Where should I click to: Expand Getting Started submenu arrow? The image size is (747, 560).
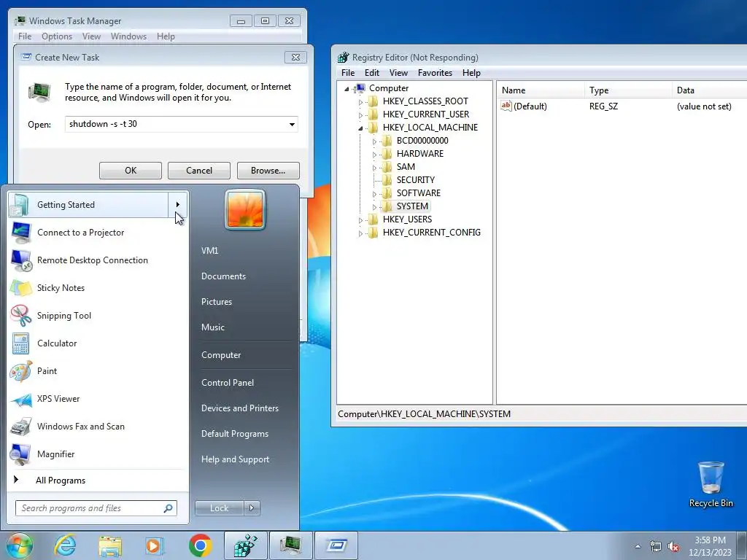pyautogui.click(x=178, y=205)
